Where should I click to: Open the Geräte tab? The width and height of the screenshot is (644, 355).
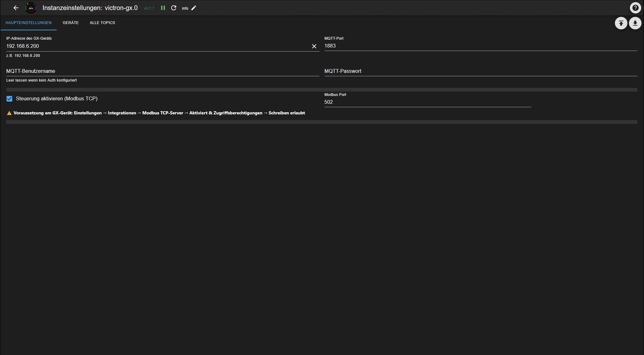coord(71,23)
